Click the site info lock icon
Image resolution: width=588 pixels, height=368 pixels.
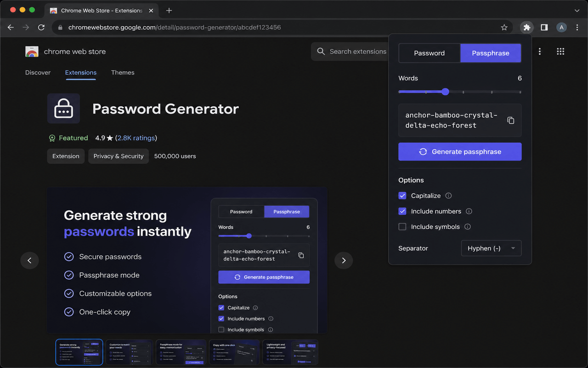(x=60, y=28)
